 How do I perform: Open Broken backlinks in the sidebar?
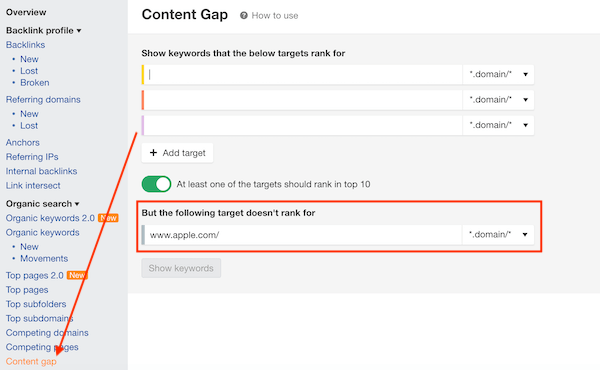click(34, 83)
